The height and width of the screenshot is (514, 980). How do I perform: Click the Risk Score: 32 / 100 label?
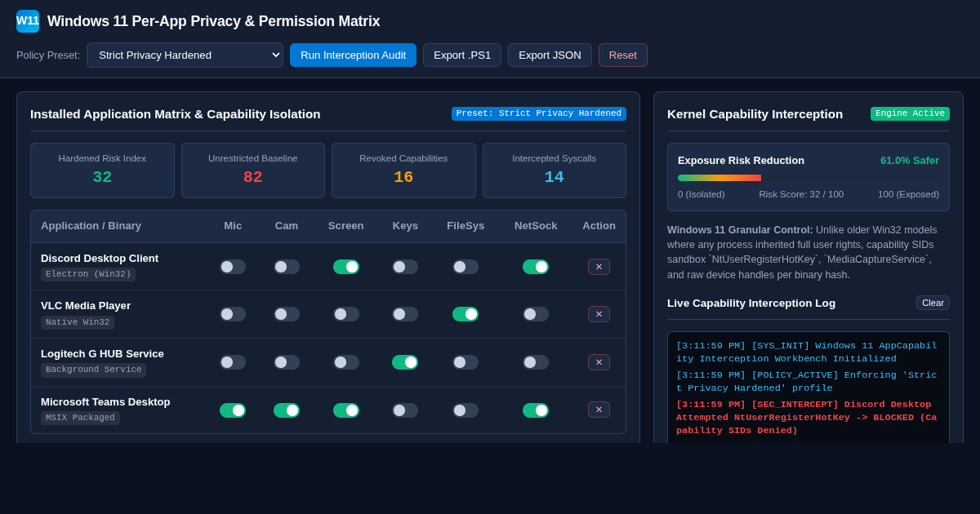[801, 194]
